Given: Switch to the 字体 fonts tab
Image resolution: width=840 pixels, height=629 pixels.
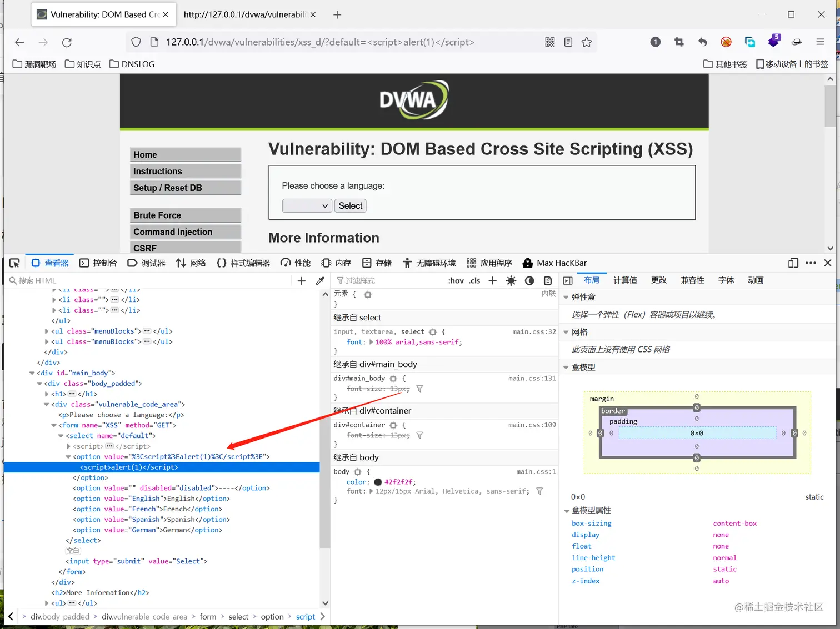Looking at the screenshot, I should pos(726,280).
